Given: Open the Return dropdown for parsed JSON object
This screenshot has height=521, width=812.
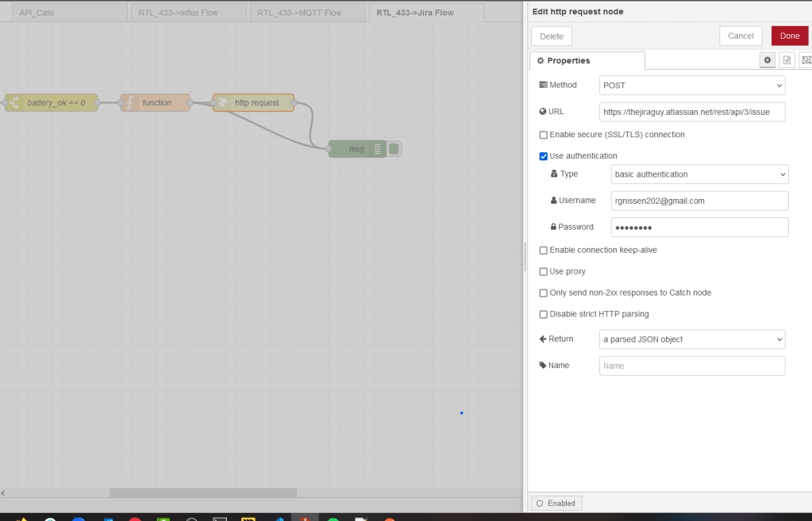Looking at the screenshot, I should click(x=691, y=339).
